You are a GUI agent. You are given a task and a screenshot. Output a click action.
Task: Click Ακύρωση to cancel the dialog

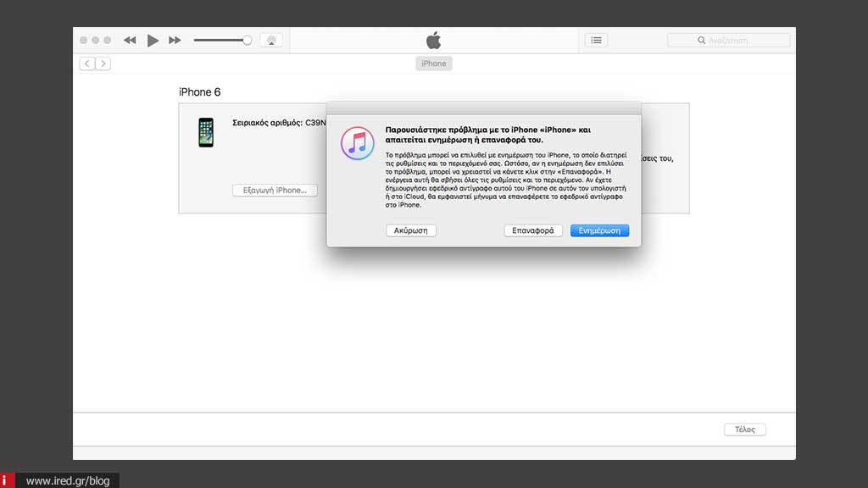[411, 230]
